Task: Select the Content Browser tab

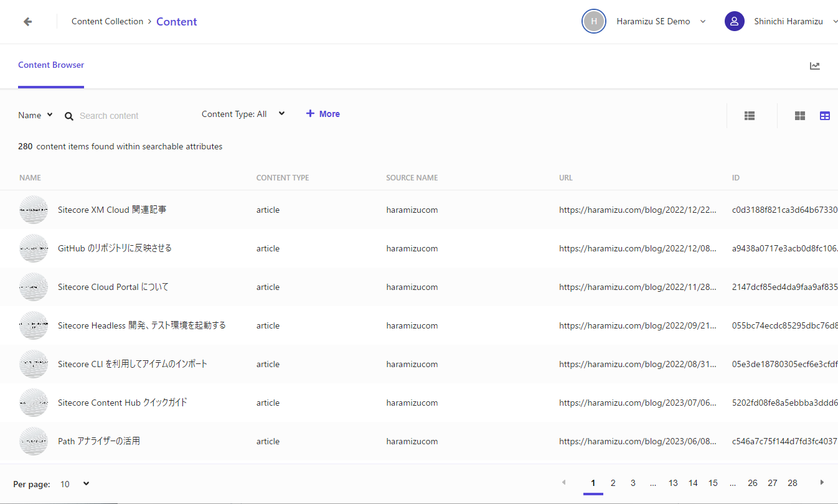Action: pyautogui.click(x=51, y=65)
